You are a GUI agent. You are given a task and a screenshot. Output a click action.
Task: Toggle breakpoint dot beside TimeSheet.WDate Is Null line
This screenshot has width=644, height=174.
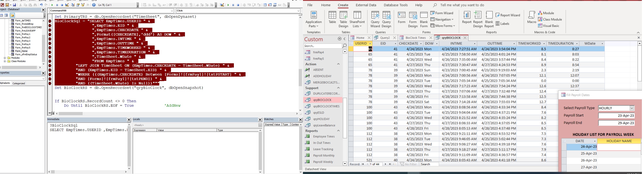click(50, 83)
